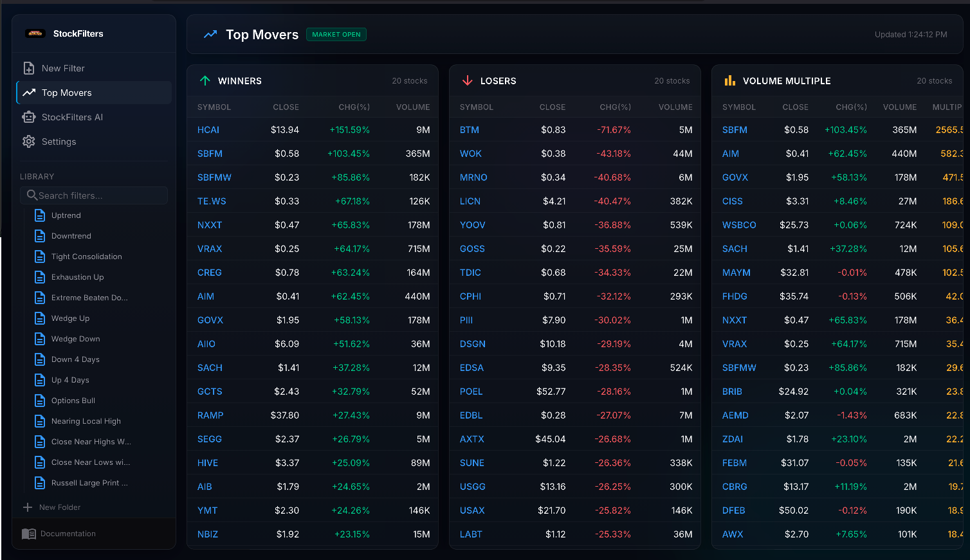Click the Downtrend filter file icon
Image resolution: width=970 pixels, height=560 pixels.
tap(40, 236)
